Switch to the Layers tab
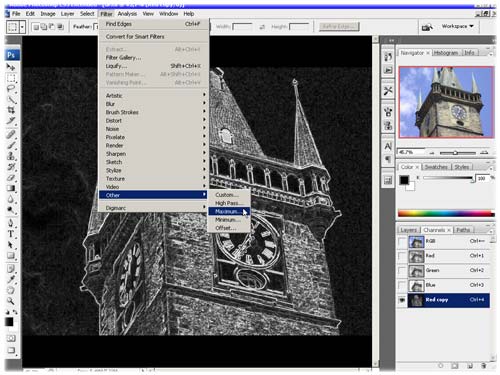This screenshot has width=500, height=375. pos(408,230)
